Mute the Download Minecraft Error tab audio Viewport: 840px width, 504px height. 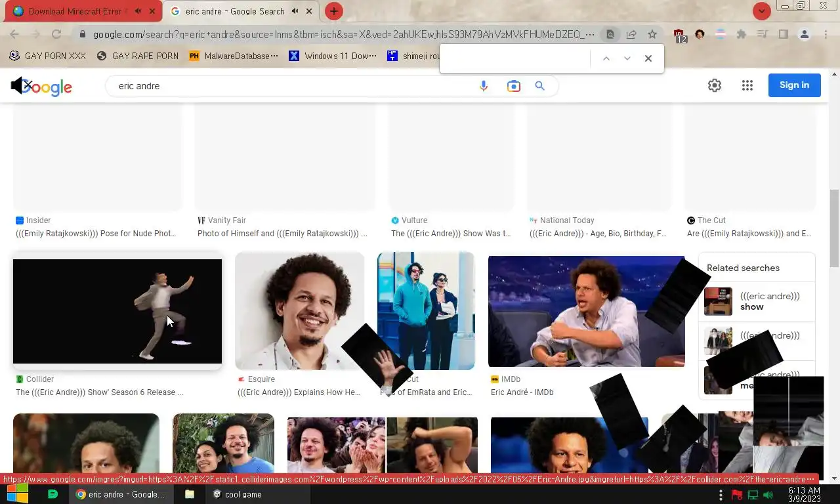tap(138, 11)
